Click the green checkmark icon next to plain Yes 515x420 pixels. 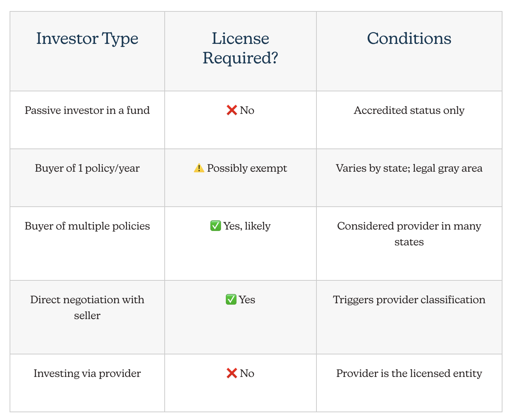pyautogui.click(x=231, y=300)
